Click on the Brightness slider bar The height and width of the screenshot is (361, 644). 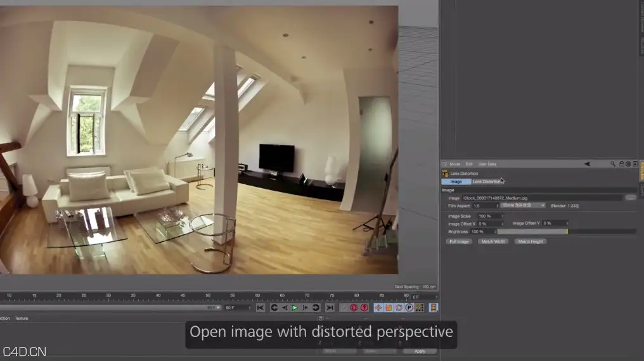pos(567,232)
